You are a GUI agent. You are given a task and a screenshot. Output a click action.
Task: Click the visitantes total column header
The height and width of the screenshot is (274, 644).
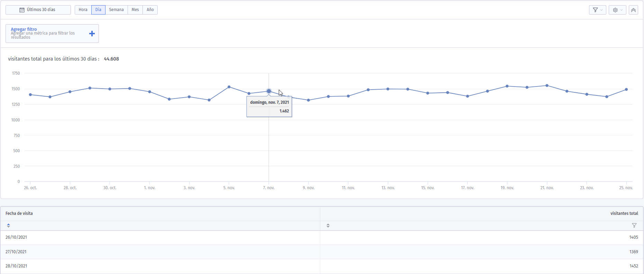[x=624, y=213]
